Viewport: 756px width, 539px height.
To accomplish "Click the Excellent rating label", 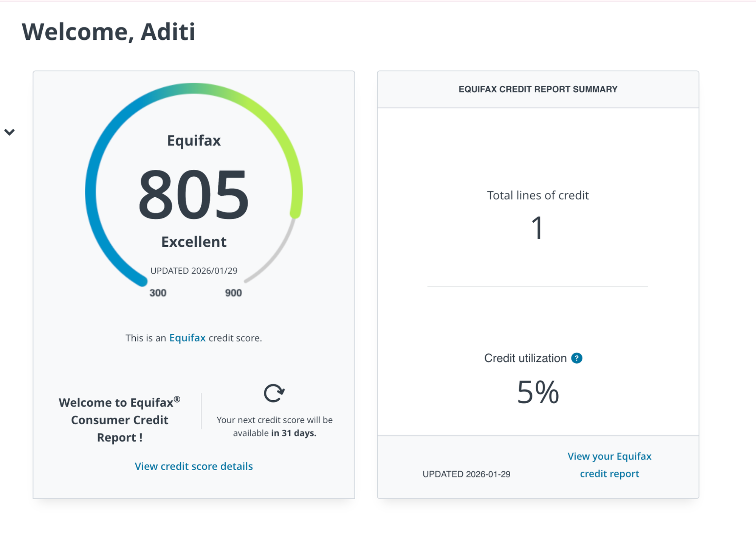I will [x=194, y=242].
